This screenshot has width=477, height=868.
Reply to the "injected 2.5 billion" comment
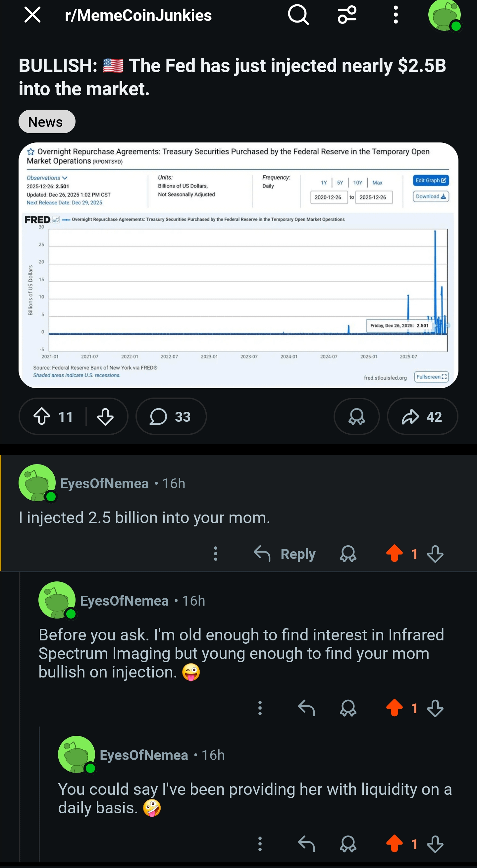(x=285, y=554)
